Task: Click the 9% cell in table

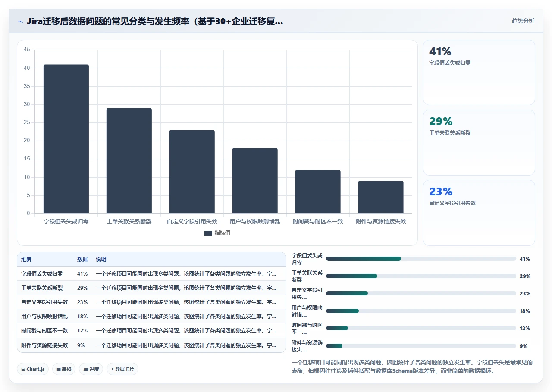Action: [81, 345]
